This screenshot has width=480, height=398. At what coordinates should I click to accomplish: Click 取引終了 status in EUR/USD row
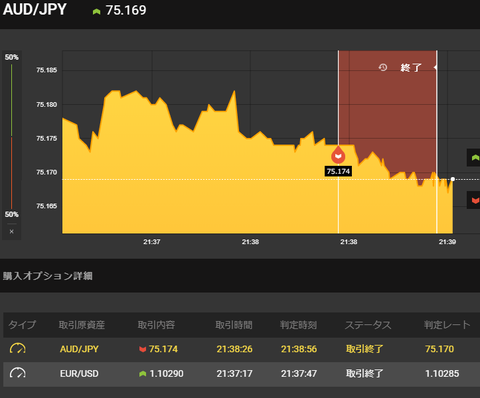(365, 374)
